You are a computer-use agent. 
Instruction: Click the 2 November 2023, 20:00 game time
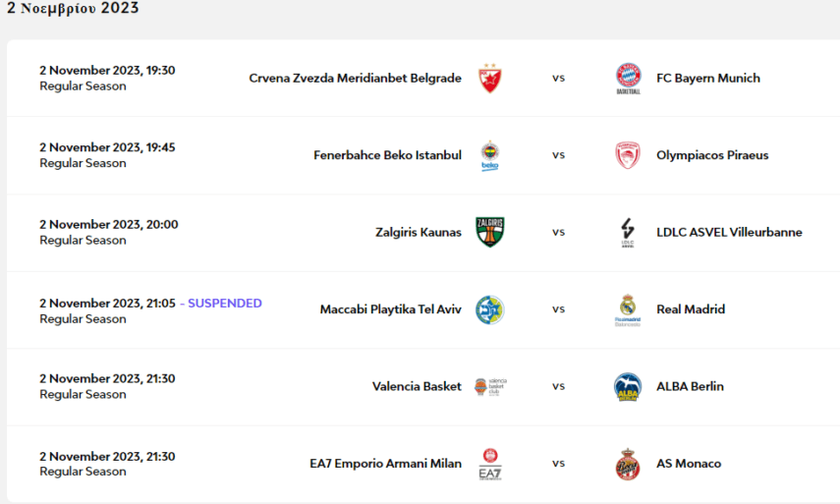coord(109,224)
